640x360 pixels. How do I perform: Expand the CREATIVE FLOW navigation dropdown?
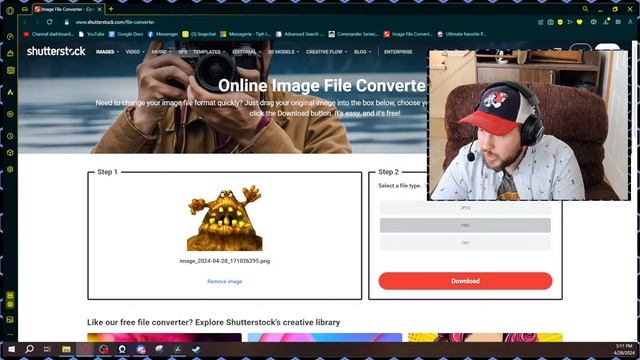pyautogui.click(x=327, y=52)
